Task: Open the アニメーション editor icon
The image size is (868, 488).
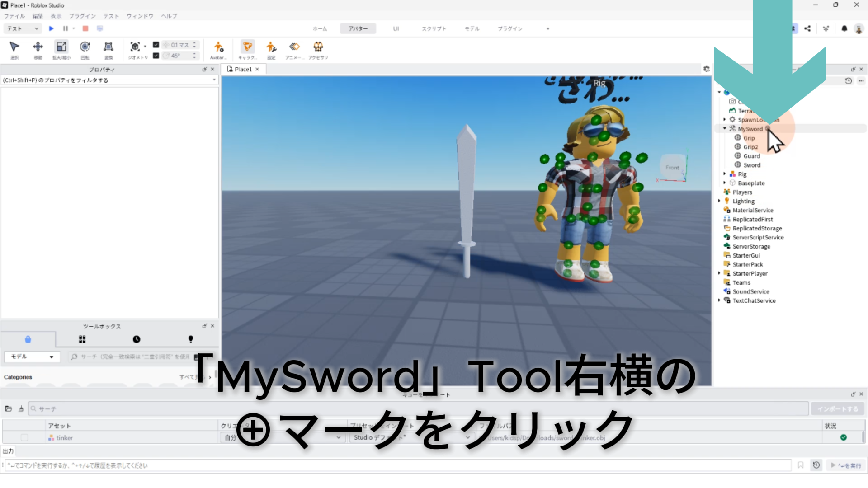Action: [x=294, y=47]
